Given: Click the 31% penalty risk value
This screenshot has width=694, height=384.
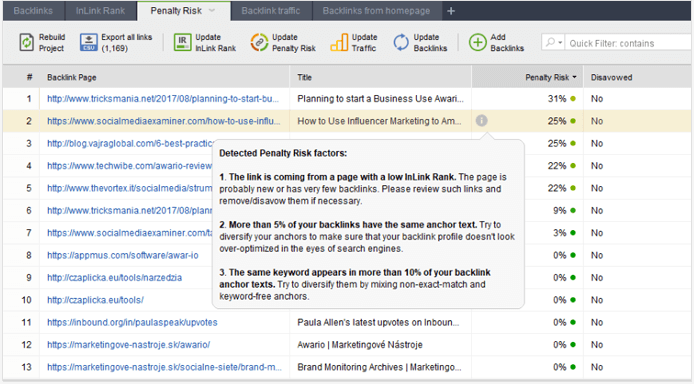Looking at the screenshot, I should [x=557, y=99].
